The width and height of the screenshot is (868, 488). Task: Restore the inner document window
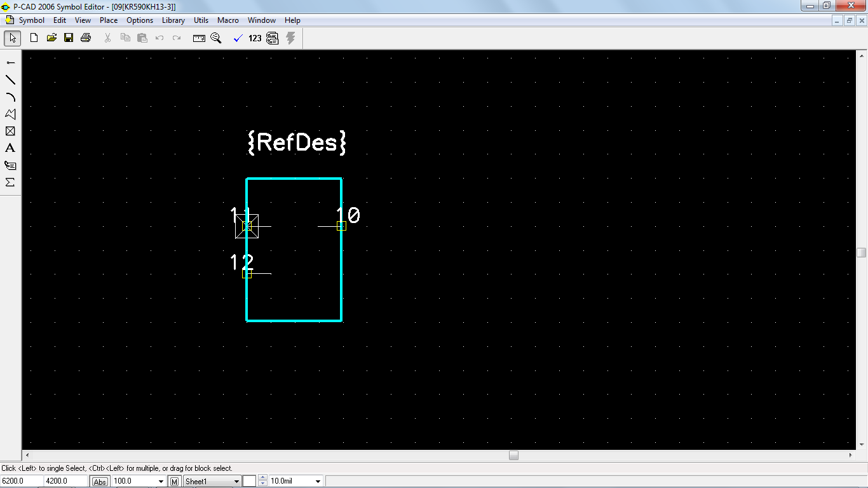click(850, 20)
